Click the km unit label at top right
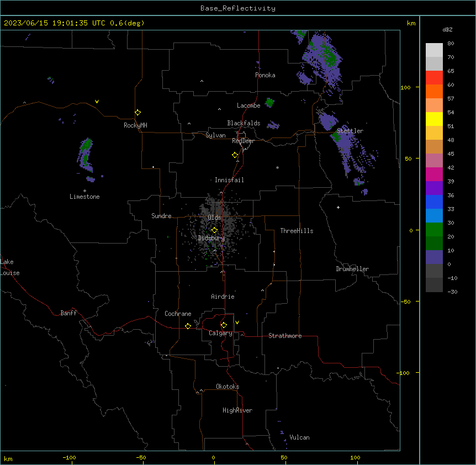The width and height of the screenshot is (476, 465). 411,23
